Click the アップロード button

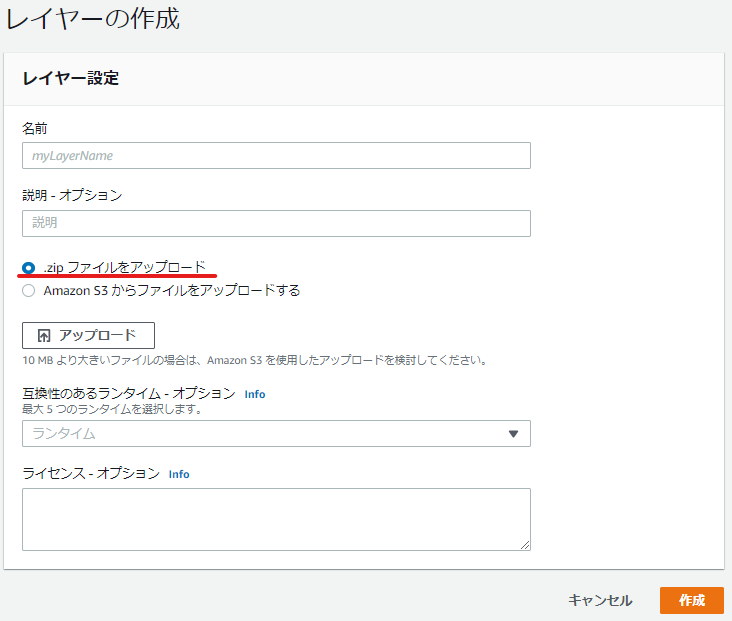pos(88,335)
